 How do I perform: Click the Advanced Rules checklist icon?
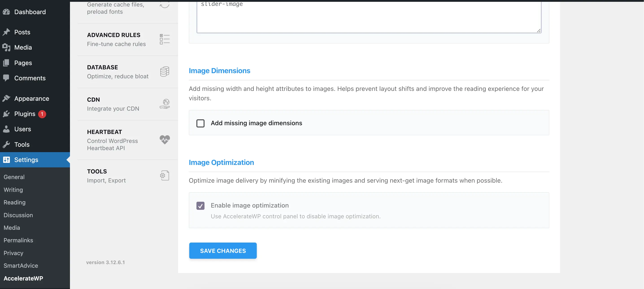(165, 39)
